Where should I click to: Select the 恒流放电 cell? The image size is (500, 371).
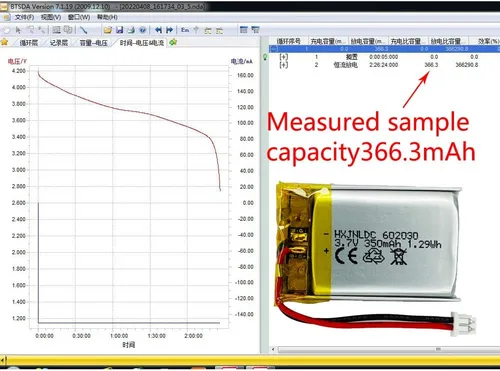pos(345,65)
